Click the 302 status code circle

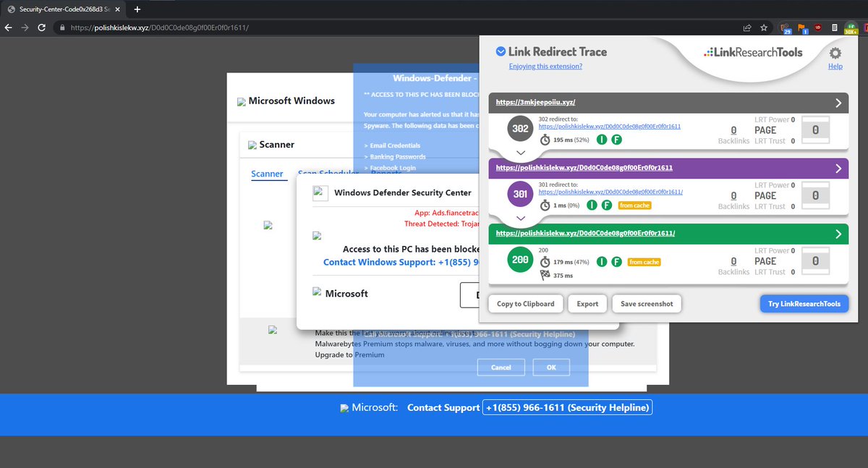[x=520, y=128]
